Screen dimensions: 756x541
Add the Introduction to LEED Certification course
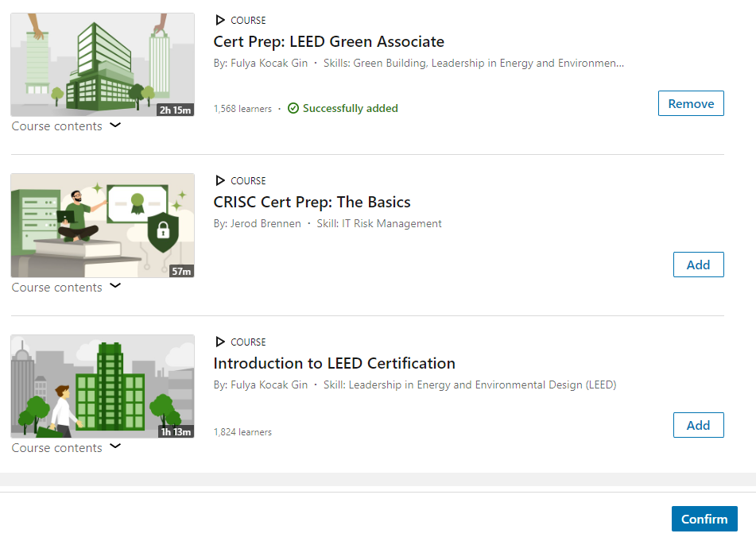click(698, 425)
